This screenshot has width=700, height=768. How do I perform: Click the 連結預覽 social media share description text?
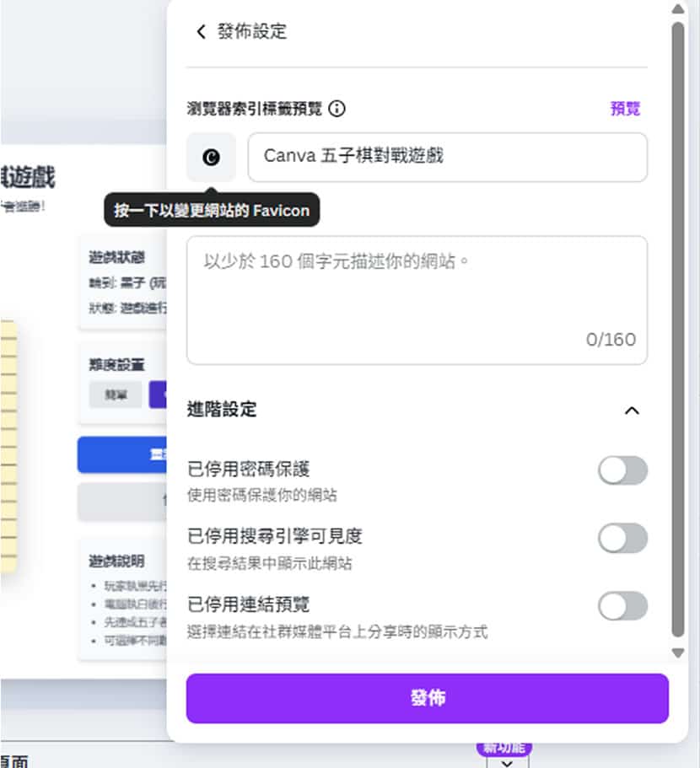tap(337, 631)
